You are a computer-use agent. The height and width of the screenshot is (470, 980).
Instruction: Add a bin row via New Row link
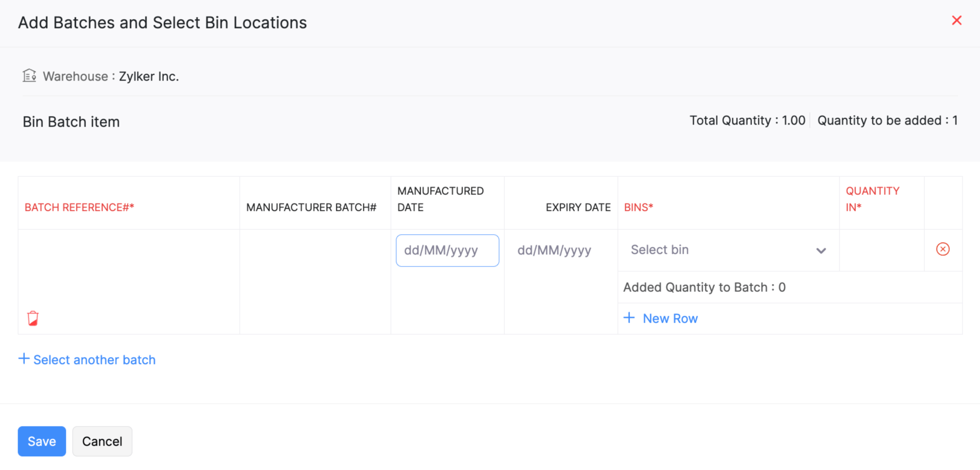tap(670, 318)
